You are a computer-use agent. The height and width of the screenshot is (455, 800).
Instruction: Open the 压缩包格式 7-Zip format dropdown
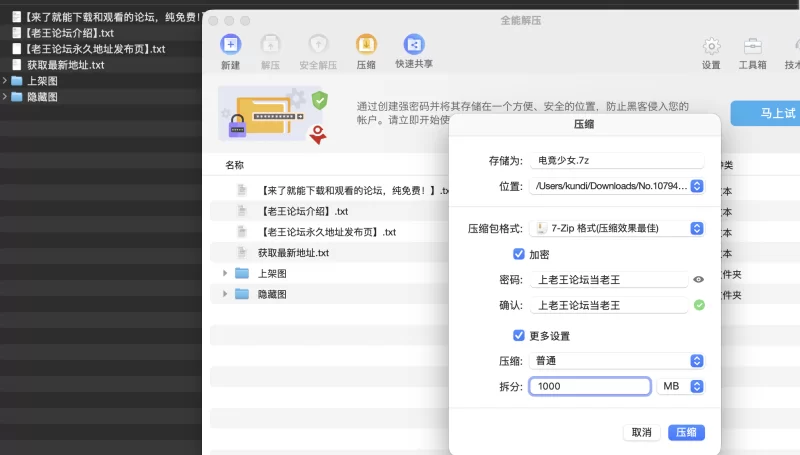[697, 229]
